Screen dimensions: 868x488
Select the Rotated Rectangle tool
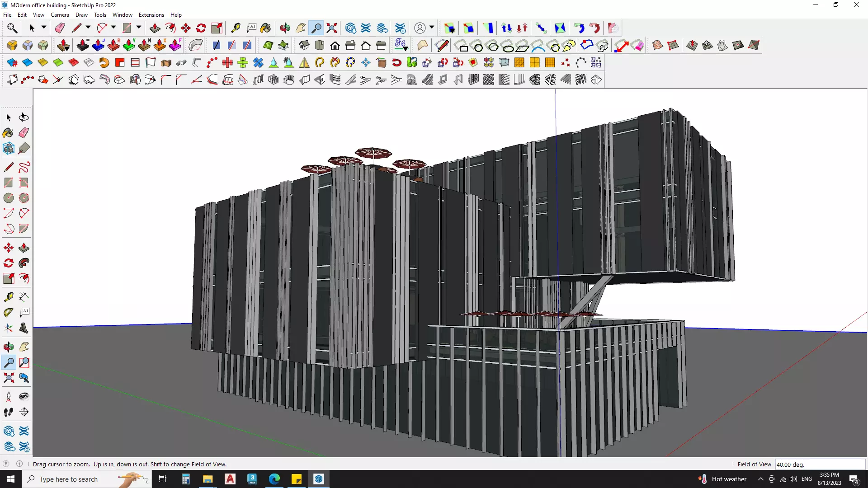(24, 183)
